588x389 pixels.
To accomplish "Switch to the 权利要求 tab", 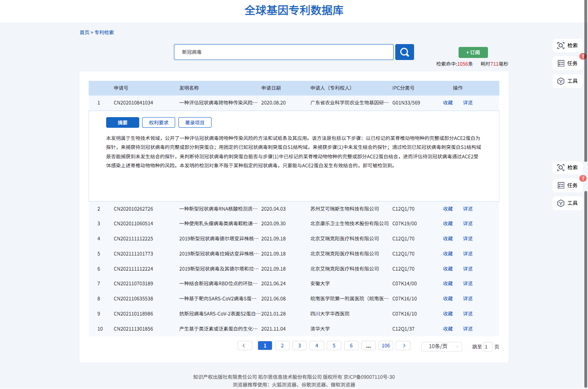I will [158, 122].
